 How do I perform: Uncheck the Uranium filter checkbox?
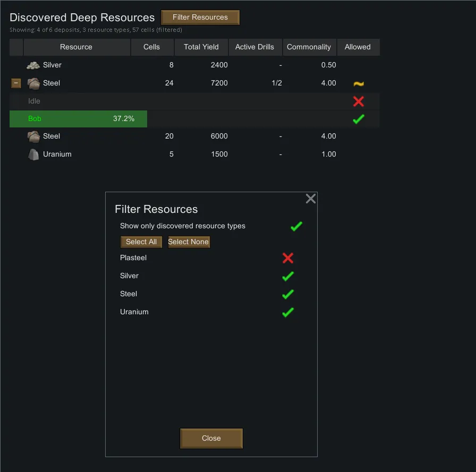point(288,312)
